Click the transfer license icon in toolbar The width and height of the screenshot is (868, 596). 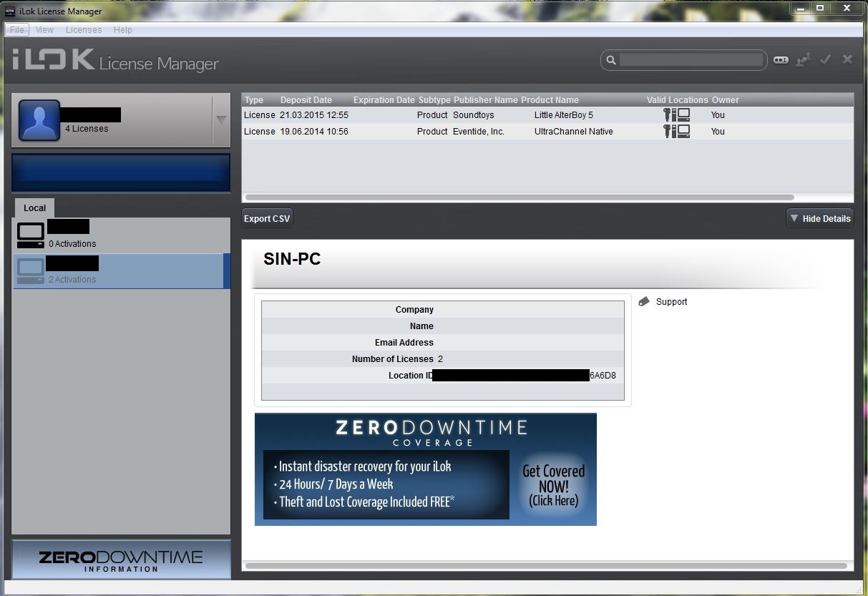[x=803, y=60]
